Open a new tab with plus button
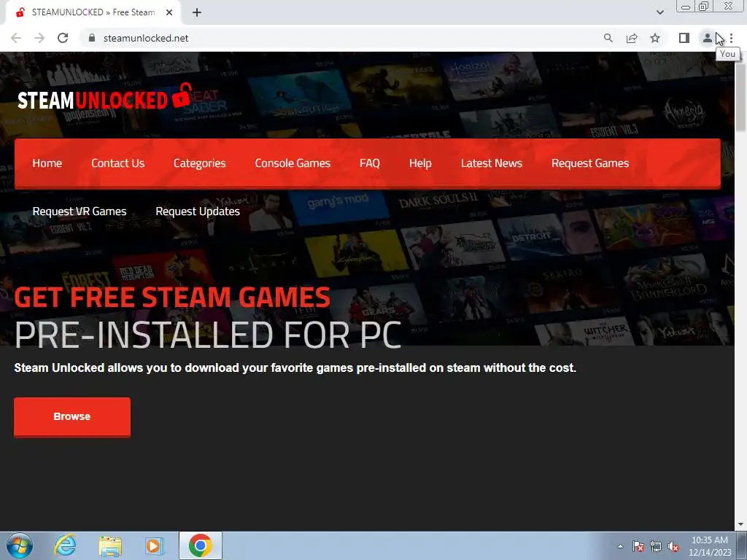 coord(197,13)
